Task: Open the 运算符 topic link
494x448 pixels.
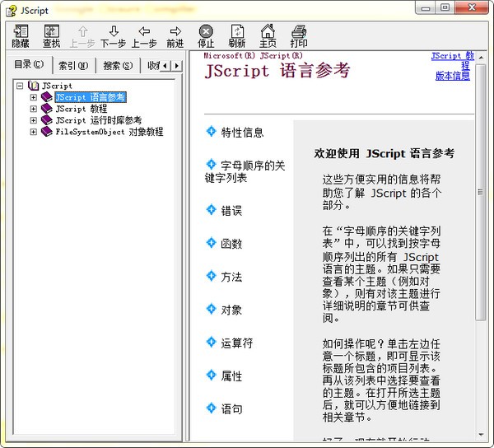Action: 237,343
